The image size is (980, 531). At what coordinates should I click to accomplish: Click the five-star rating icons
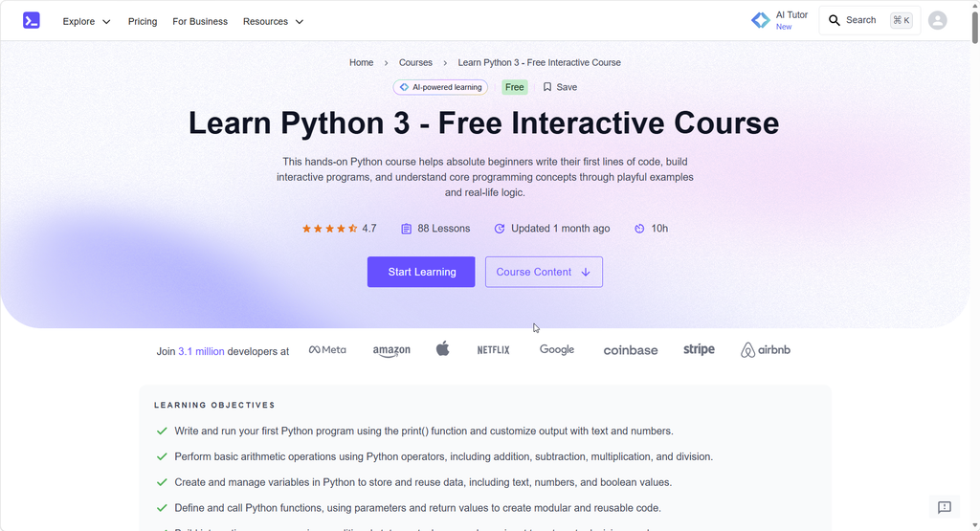[x=330, y=229]
